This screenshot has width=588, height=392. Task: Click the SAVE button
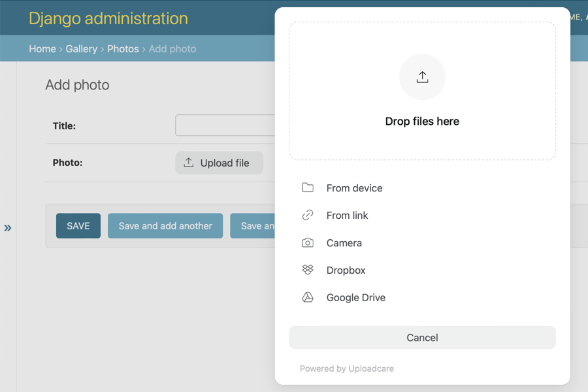78,226
